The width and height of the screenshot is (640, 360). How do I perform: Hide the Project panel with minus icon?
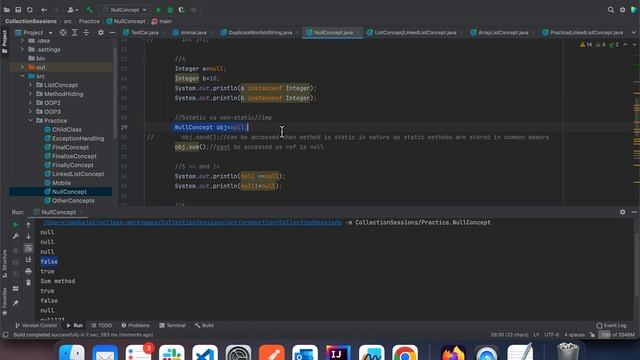click(x=112, y=33)
